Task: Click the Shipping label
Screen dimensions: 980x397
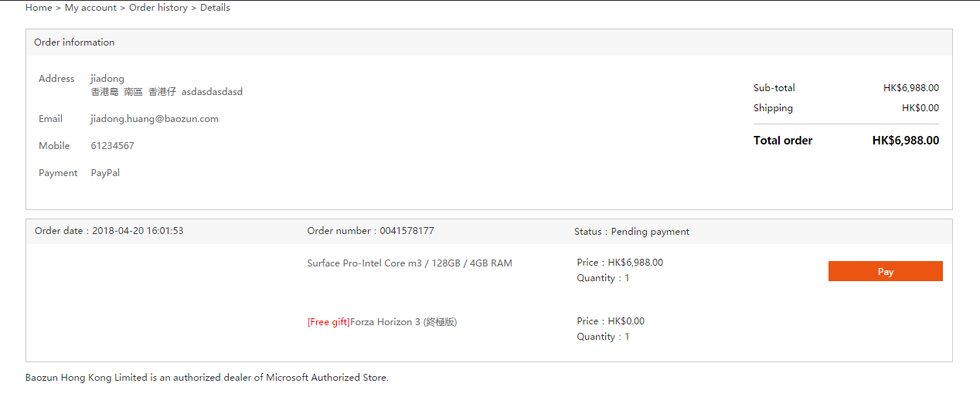Action: [773, 108]
